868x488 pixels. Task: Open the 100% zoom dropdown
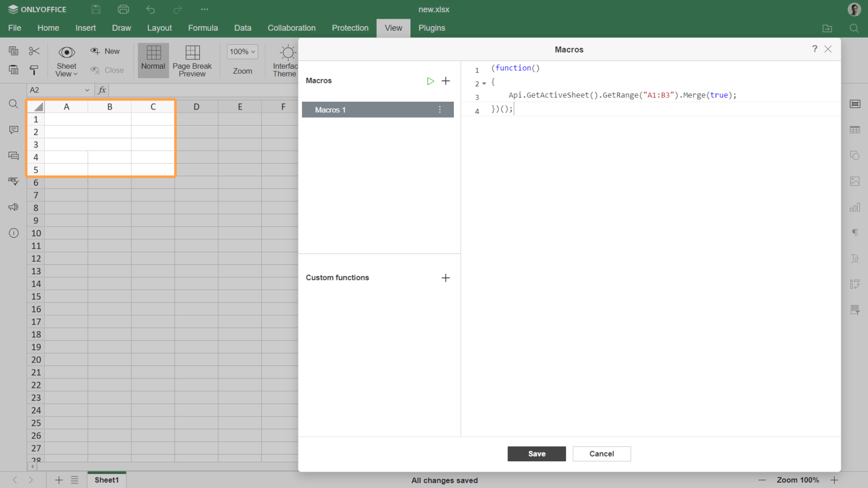point(243,52)
